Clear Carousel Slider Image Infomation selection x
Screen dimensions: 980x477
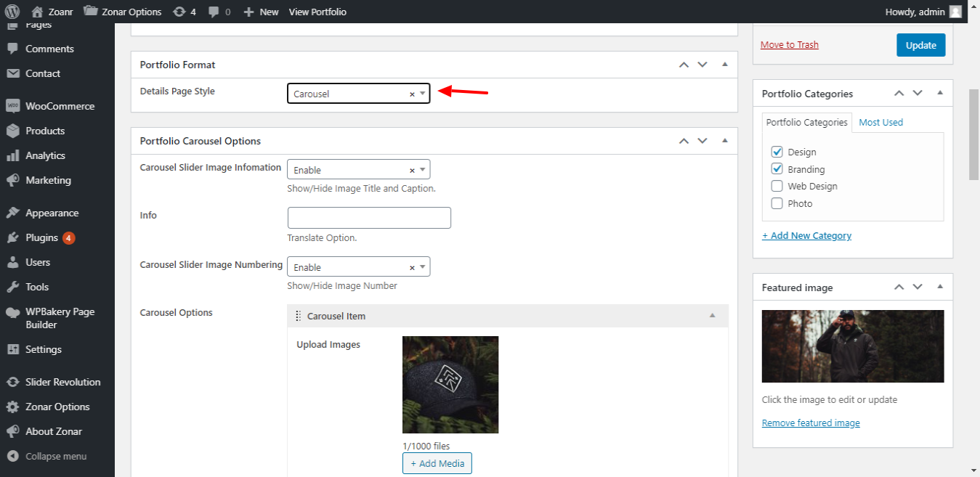[x=412, y=170]
